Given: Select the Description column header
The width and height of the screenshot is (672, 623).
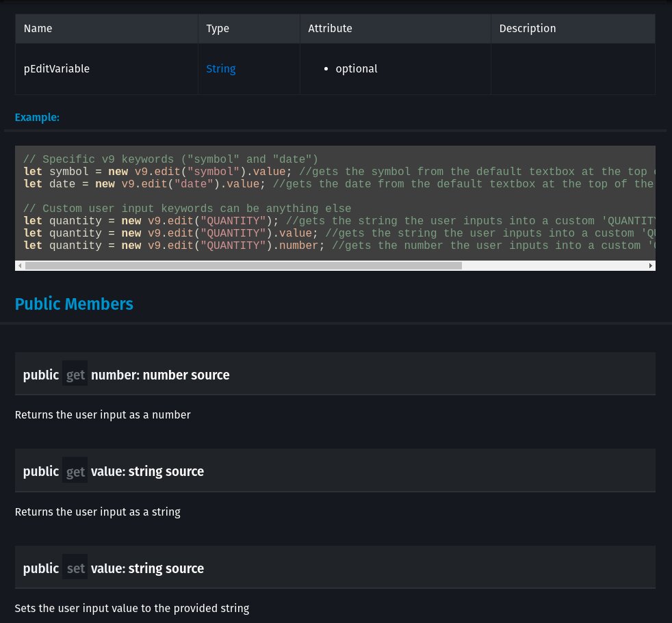Looking at the screenshot, I should tap(527, 29).
